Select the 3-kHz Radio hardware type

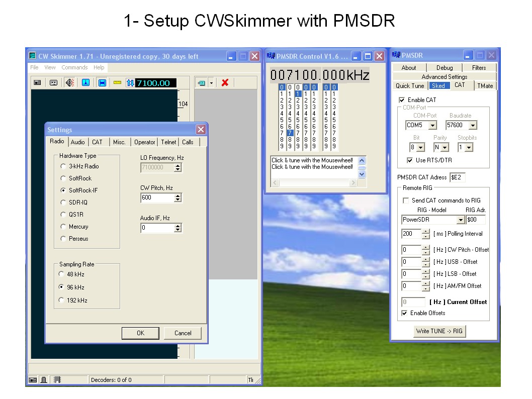pos(63,166)
